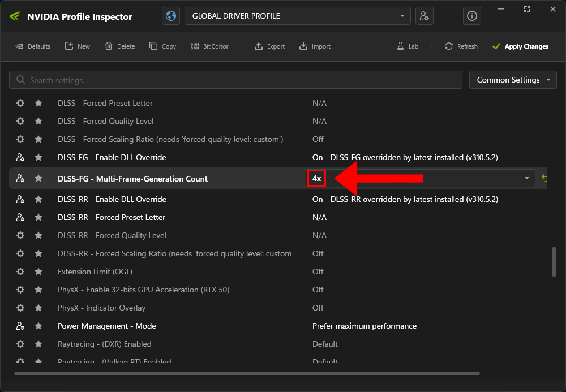This screenshot has height=392, width=566.
Task: Click the Defaults button
Action: pyautogui.click(x=33, y=46)
